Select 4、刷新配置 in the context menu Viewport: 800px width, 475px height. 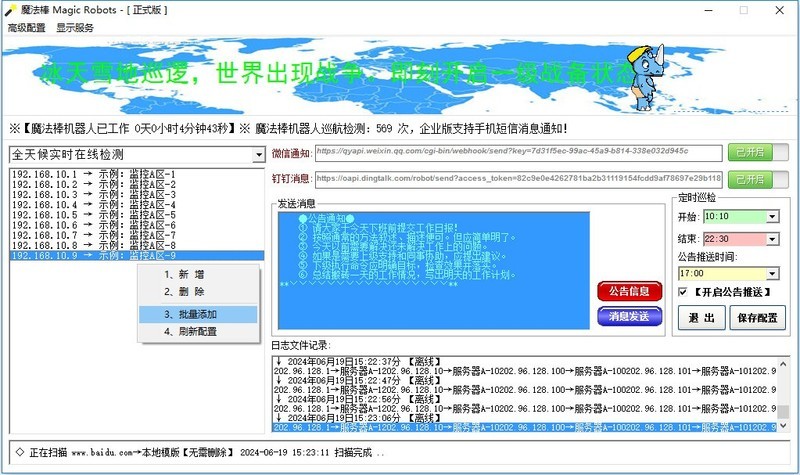(198, 332)
